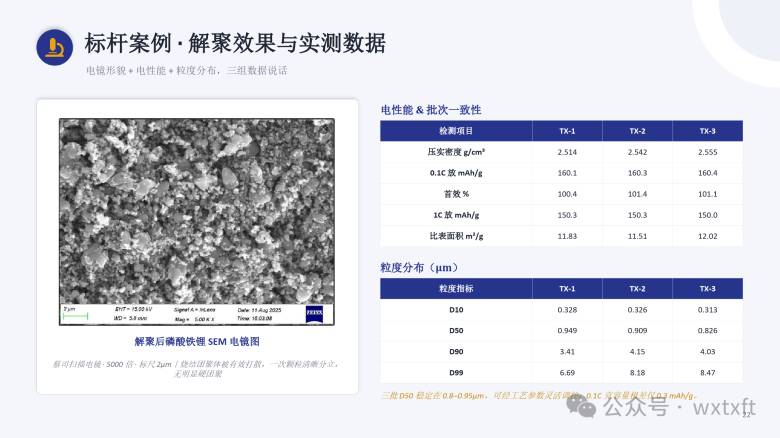The height and width of the screenshot is (438, 780).
Task: Click the 粒度分布 (μm) heading
Action: [x=419, y=268]
